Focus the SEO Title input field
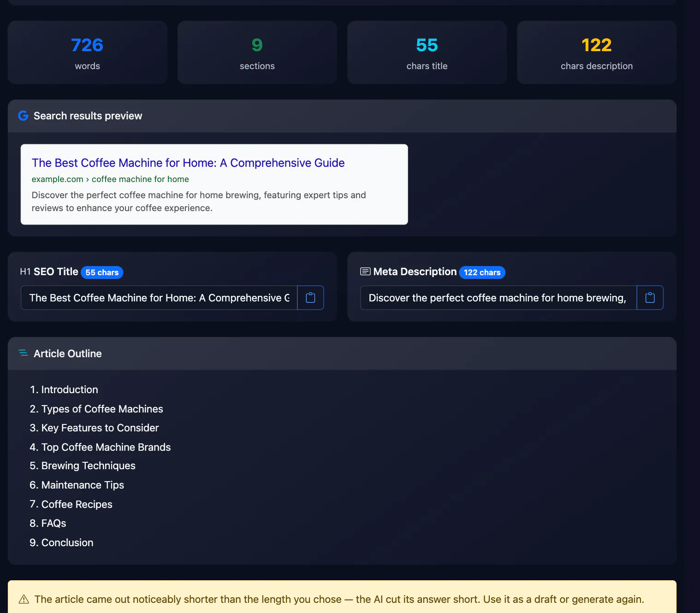The width and height of the screenshot is (700, 613). [x=159, y=298]
